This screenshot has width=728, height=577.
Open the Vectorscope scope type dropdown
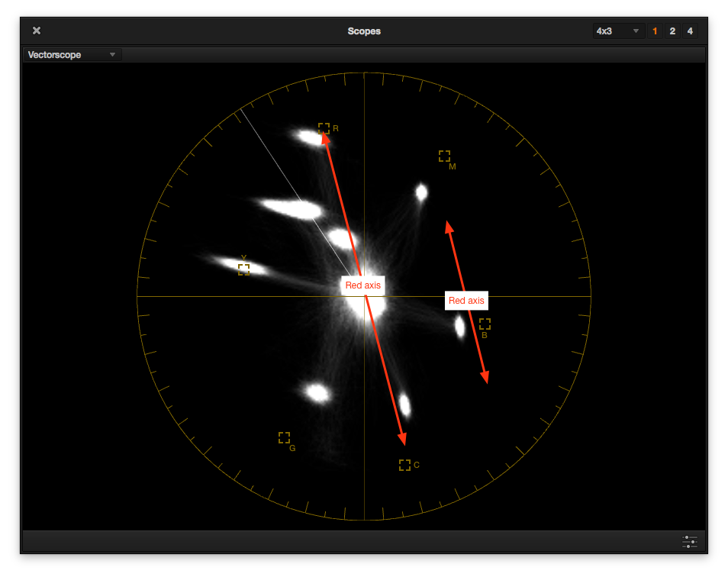pos(72,55)
